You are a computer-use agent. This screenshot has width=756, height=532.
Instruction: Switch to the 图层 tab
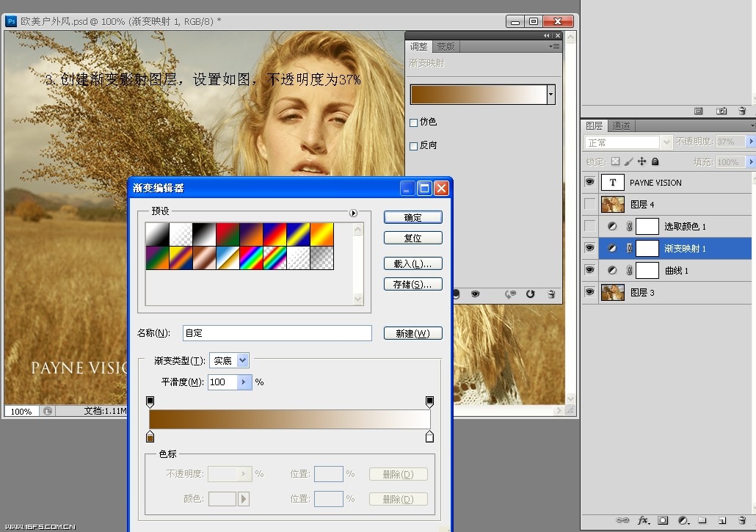(594, 125)
